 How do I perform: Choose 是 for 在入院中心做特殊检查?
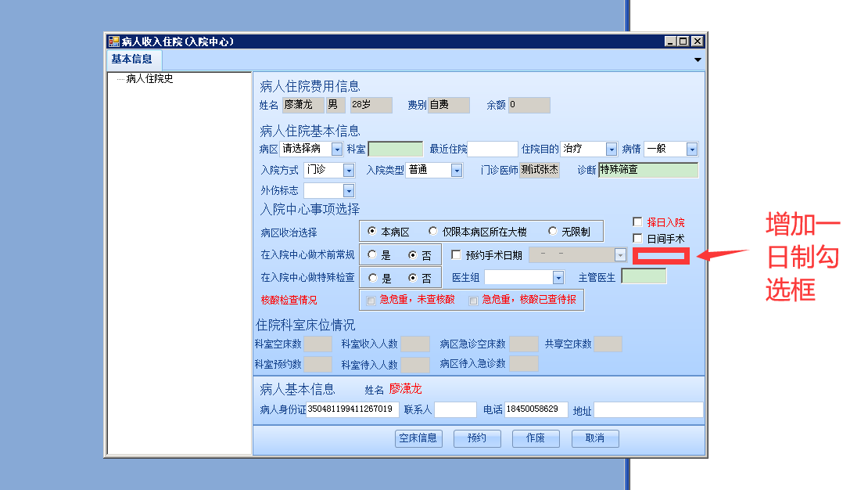(x=372, y=278)
